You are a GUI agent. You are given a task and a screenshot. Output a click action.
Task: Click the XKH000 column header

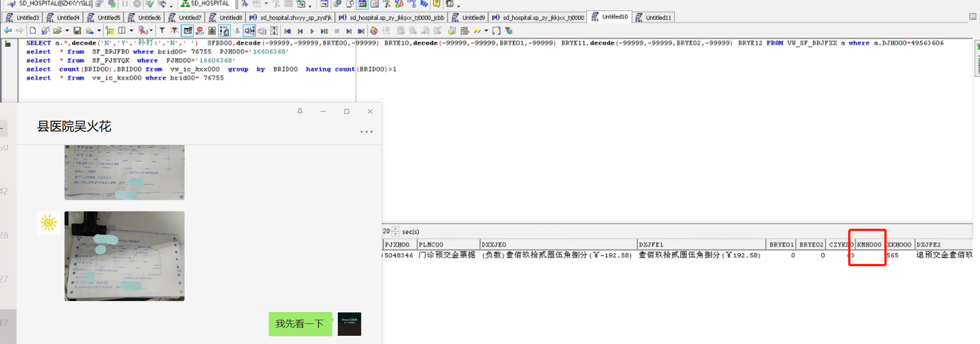899,245
